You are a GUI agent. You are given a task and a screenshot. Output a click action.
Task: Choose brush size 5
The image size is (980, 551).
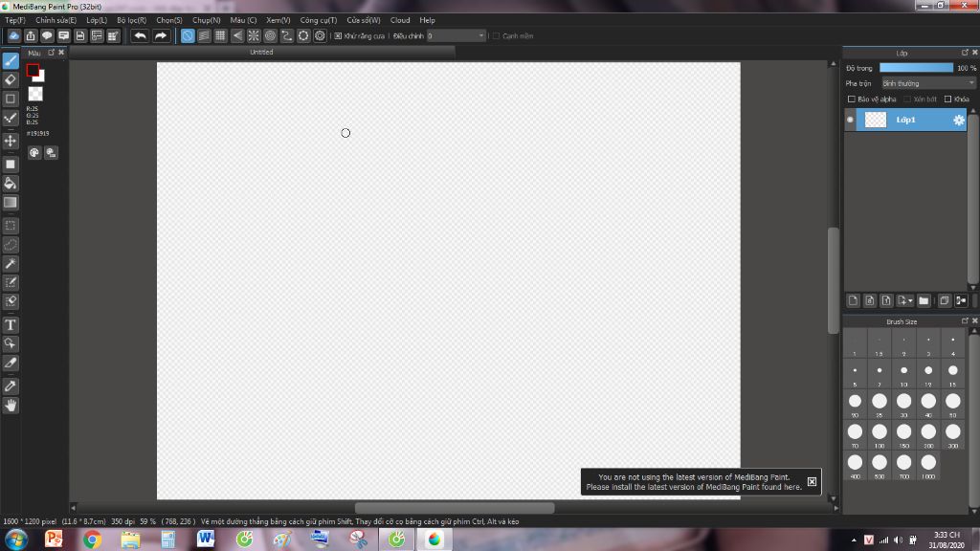click(855, 374)
